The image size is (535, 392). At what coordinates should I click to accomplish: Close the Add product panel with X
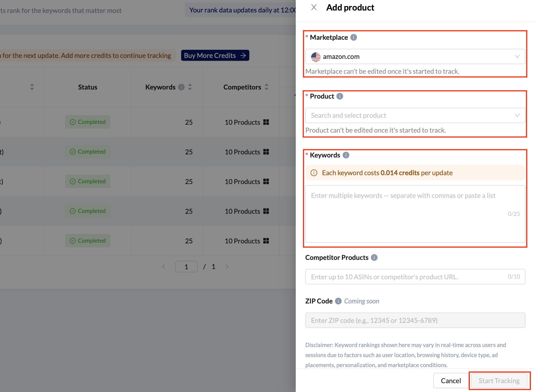pyautogui.click(x=314, y=7)
